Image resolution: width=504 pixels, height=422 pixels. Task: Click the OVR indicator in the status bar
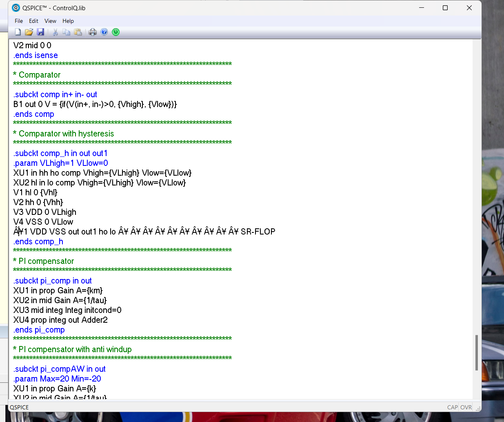pos(466,407)
